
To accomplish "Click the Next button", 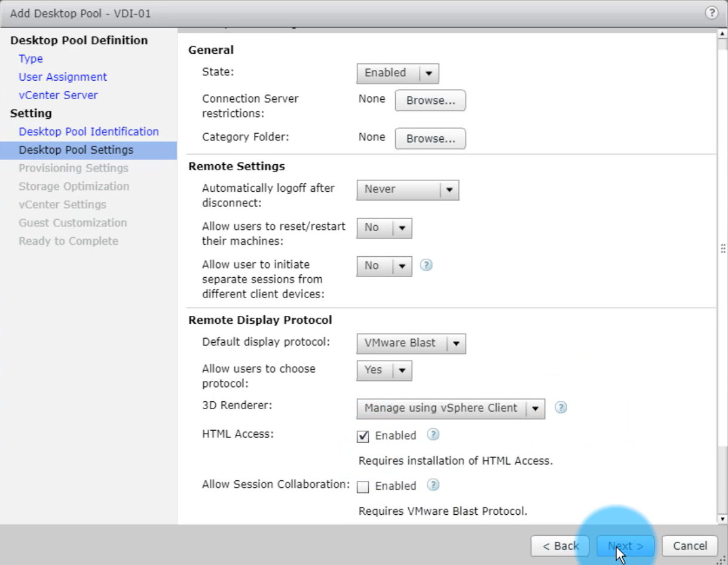I will click(x=625, y=546).
